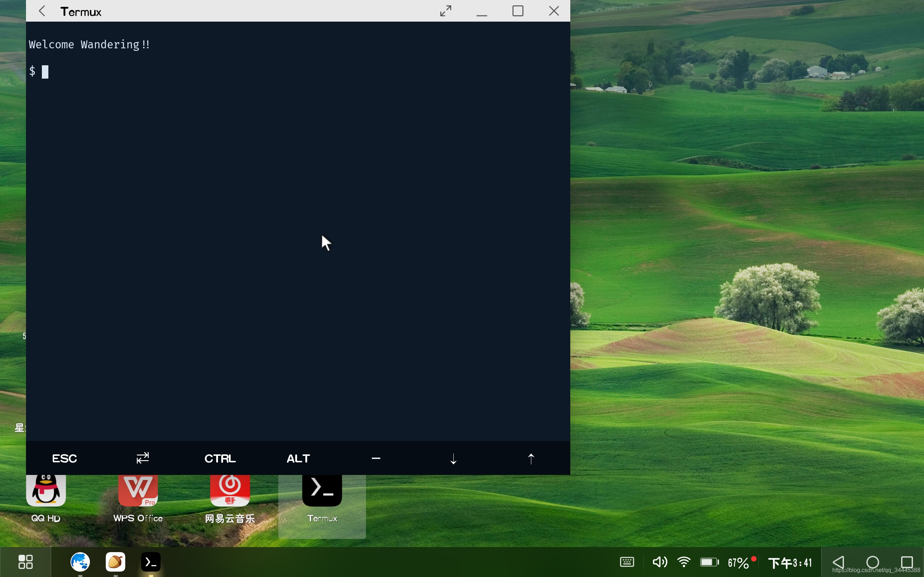The image size is (924, 577).
Task: Open the nut app in the taskbar
Action: click(115, 562)
